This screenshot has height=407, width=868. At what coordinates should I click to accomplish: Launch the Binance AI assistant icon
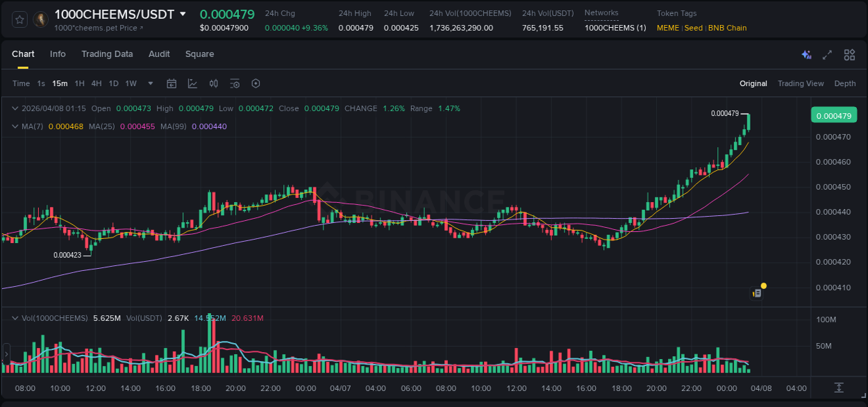(x=806, y=54)
